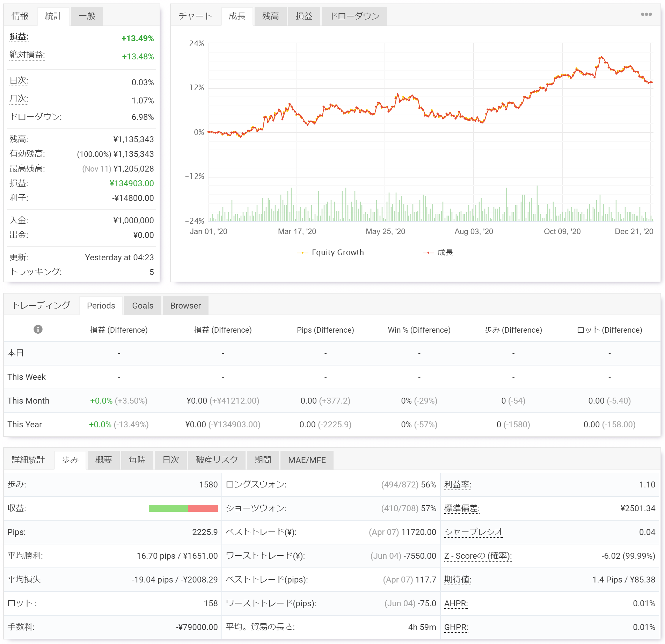This screenshot has width=665, height=644.
Task: Switch to the 情報 tab
Action: click(20, 16)
